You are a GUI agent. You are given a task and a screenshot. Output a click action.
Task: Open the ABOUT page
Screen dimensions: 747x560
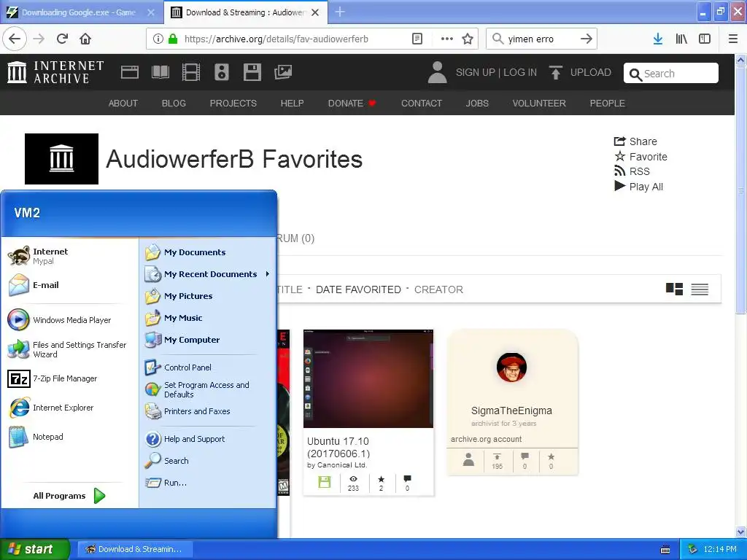(123, 104)
